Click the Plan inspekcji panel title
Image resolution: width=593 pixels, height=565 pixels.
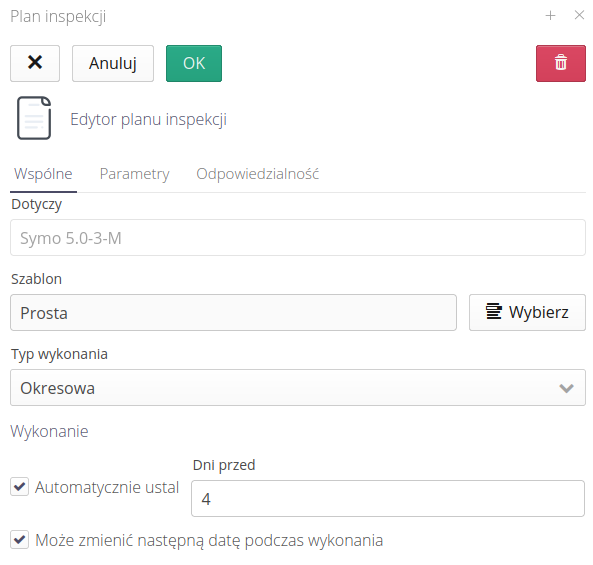(x=58, y=17)
